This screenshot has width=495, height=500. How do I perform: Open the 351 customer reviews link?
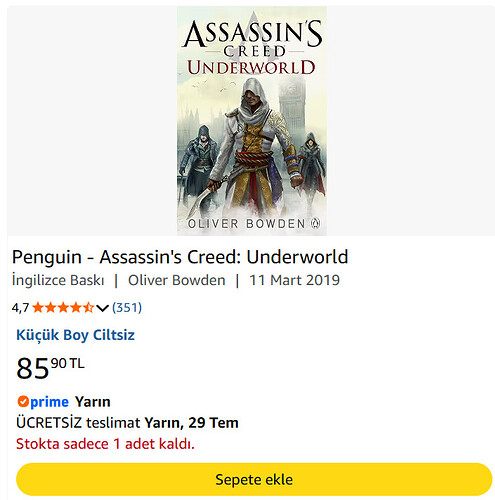pos(127,307)
